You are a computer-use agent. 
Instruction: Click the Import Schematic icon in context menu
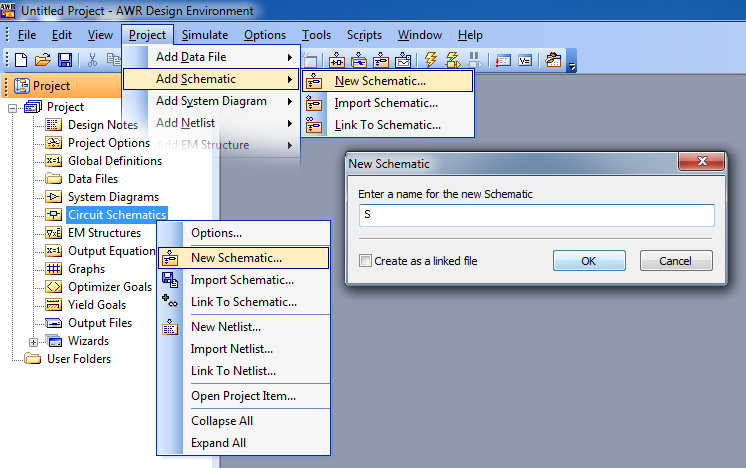(170, 280)
